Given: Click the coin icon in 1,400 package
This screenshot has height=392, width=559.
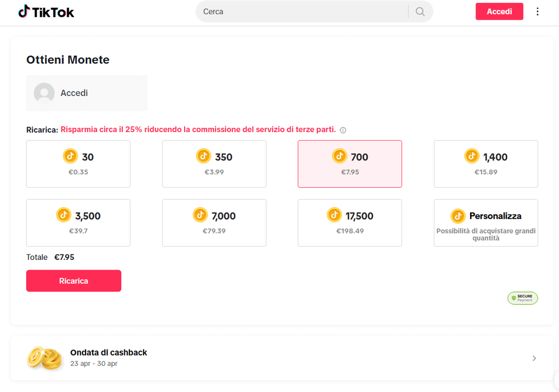Looking at the screenshot, I should [x=472, y=156].
